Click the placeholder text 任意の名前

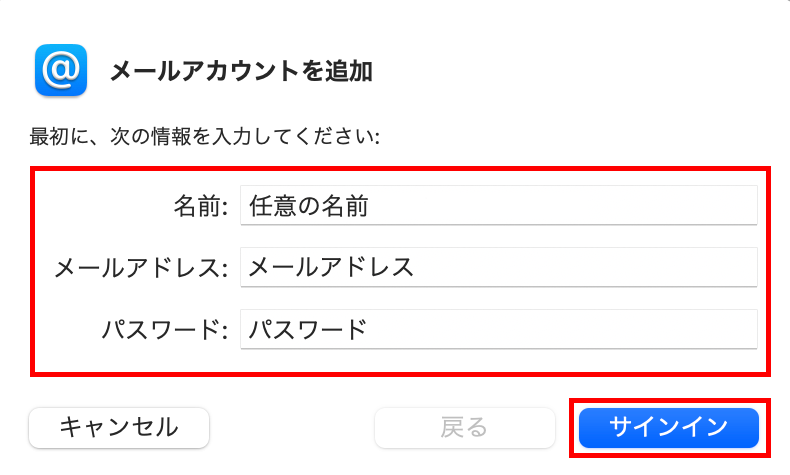(x=308, y=207)
